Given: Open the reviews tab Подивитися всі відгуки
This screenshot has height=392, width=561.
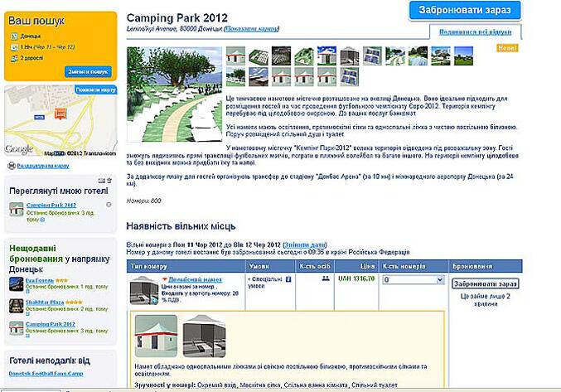Looking at the screenshot, I should [475, 31].
